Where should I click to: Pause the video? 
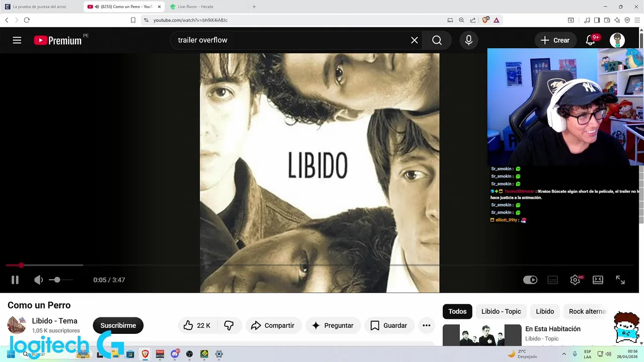tap(15, 280)
